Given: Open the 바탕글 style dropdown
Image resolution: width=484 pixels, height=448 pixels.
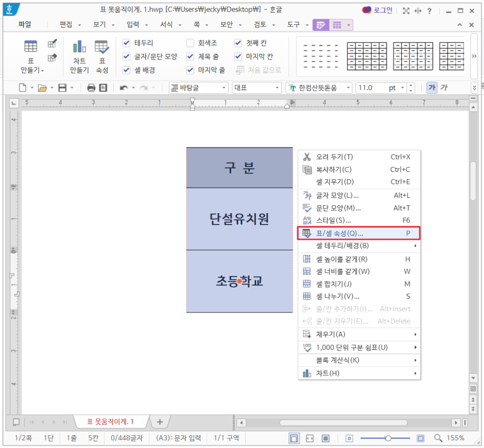Looking at the screenshot, I should pos(224,88).
